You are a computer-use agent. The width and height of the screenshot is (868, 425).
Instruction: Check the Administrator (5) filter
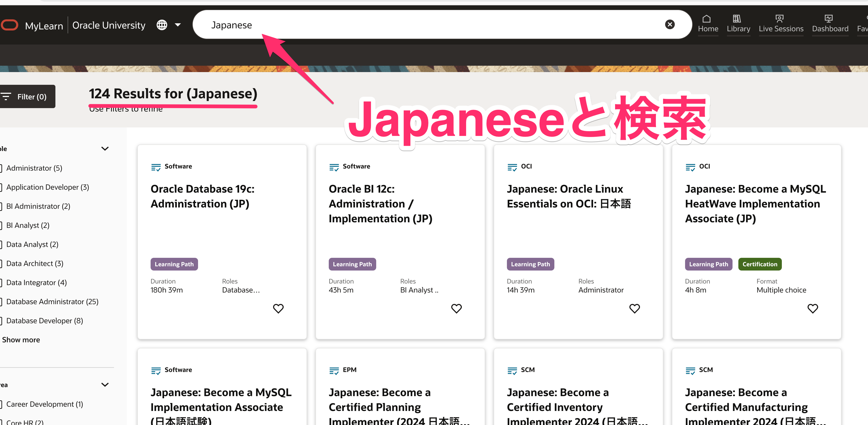click(1, 168)
